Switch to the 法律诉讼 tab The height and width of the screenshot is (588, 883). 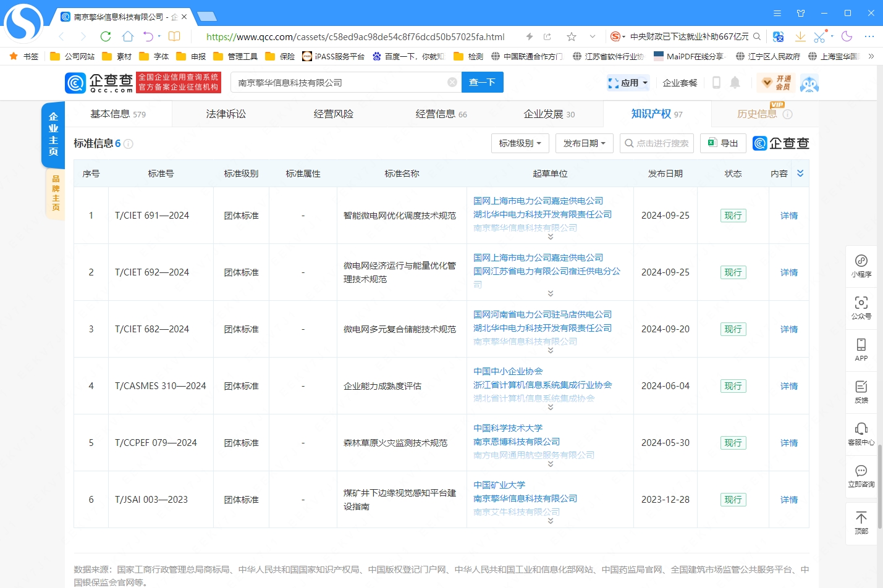pos(226,114)
